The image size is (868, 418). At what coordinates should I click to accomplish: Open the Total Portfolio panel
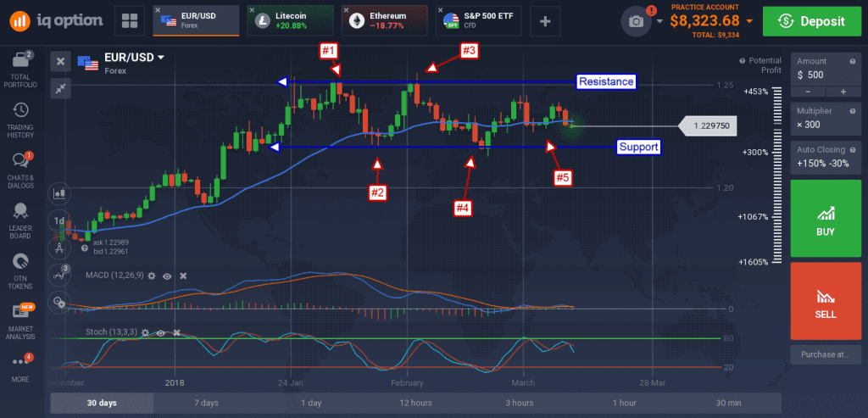click(20, 70)
